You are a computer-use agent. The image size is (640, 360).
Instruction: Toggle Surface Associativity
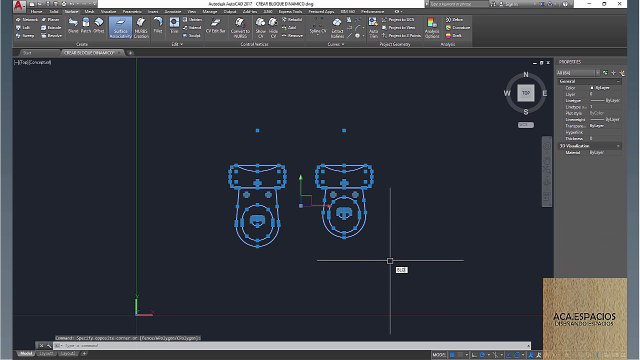click(x=120, y=28)
